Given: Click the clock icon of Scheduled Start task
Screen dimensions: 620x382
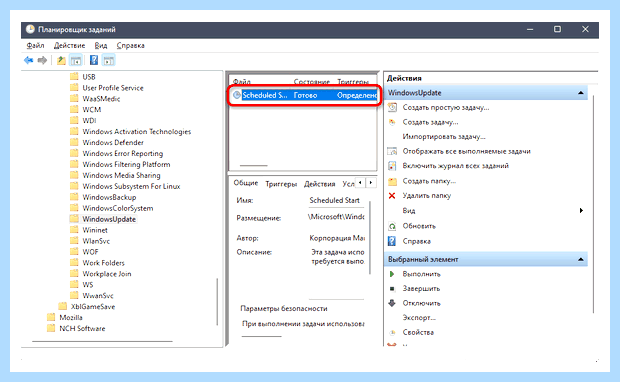Looking at the screenshot, I should coord(236,95).
